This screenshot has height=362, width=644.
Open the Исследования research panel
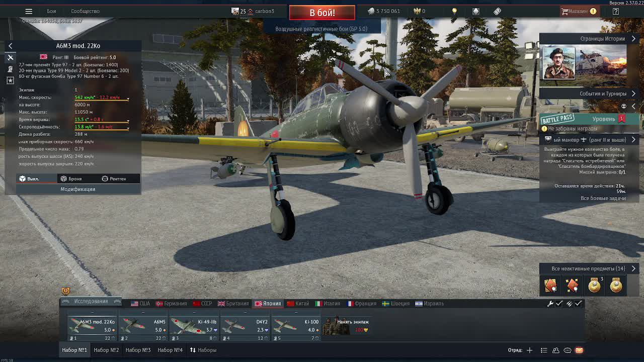[91, 301]
